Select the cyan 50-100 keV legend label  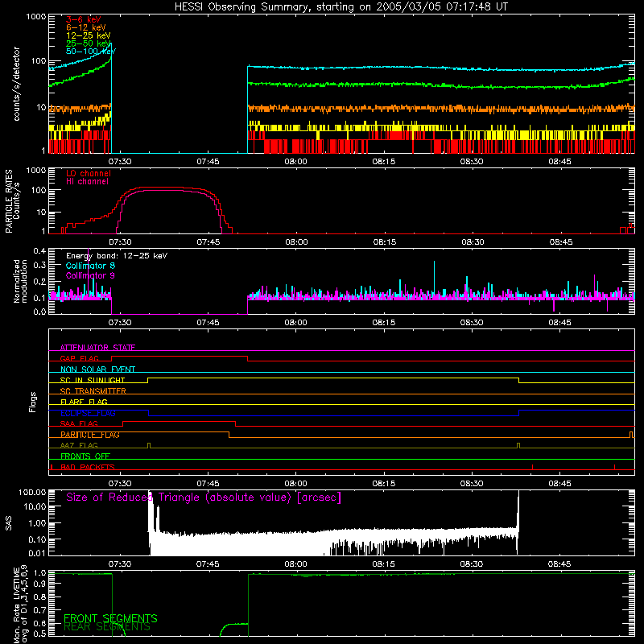(90, 52)
